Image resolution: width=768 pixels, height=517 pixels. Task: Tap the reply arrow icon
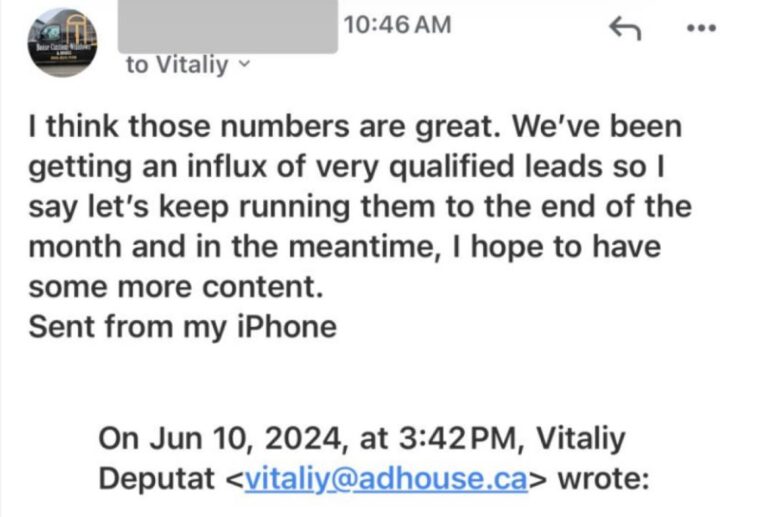pos(624,30)
